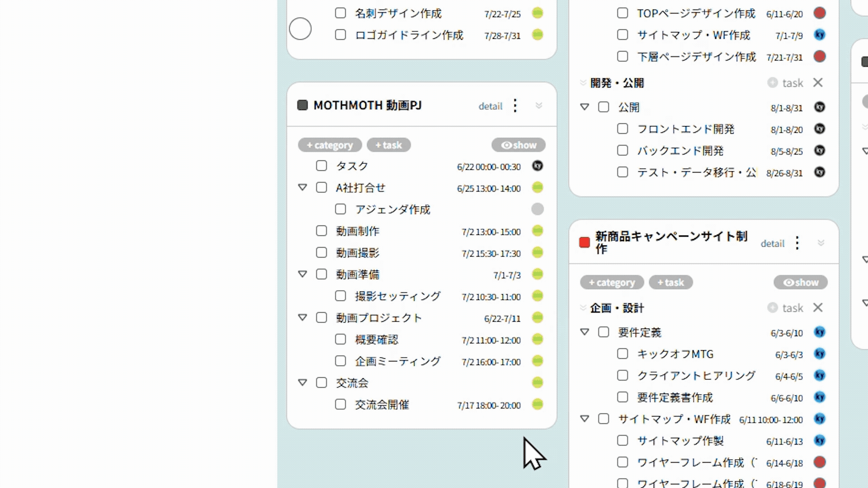Mark 交流会開催 as done
The image size is (868, 488).
point(340,404)
